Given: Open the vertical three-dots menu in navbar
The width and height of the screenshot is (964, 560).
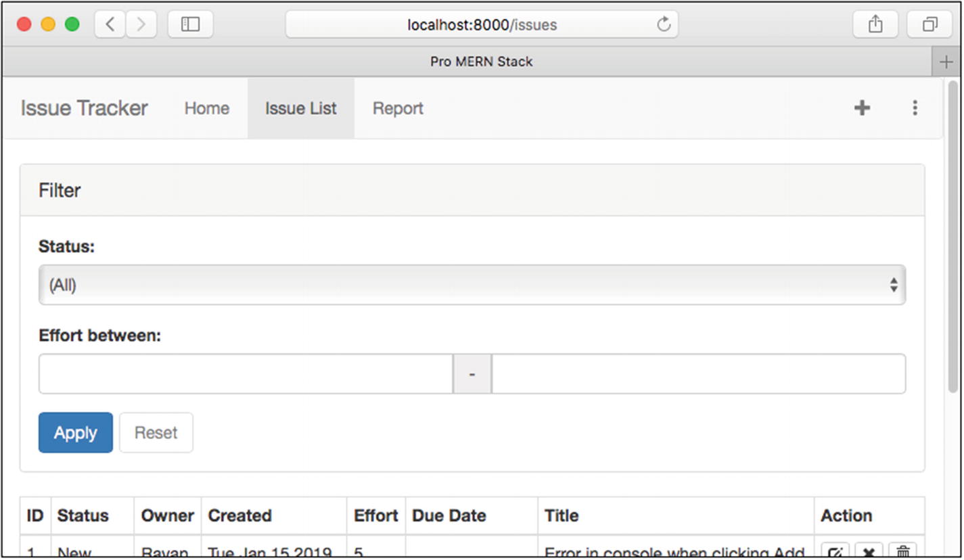Looking at the screenshot, I should (915, 108).
